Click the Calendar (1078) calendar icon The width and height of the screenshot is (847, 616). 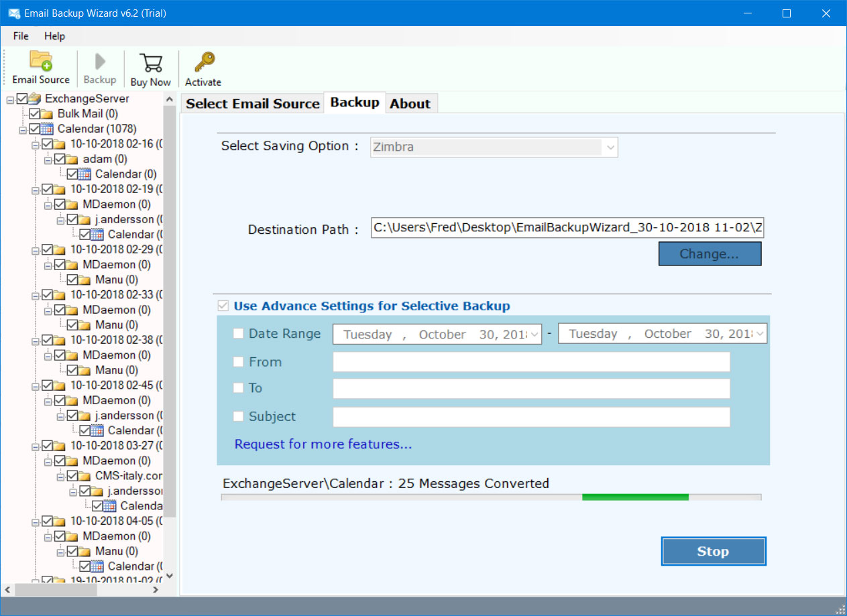47,129
